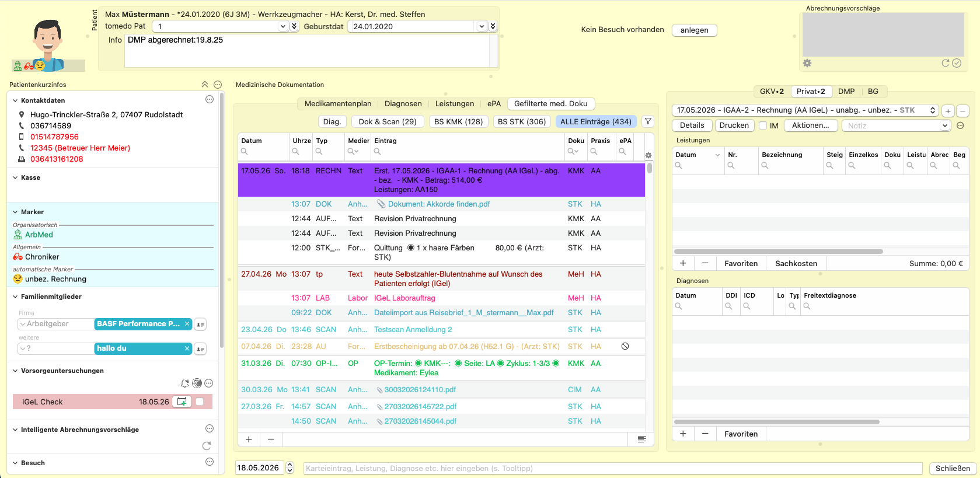Click the table settings gear in documentation list

(x=648, y=155)
